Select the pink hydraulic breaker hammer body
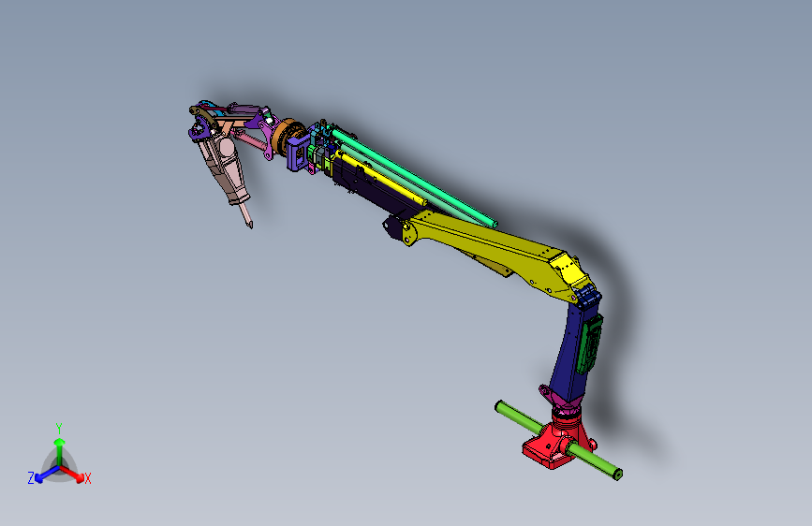The image size is (812, 526). (227, 168)
